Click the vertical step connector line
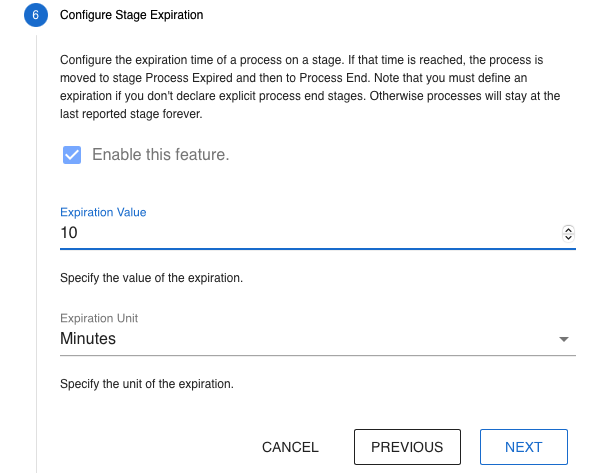The width and height of the screenshot is (600, 473). 36,250
